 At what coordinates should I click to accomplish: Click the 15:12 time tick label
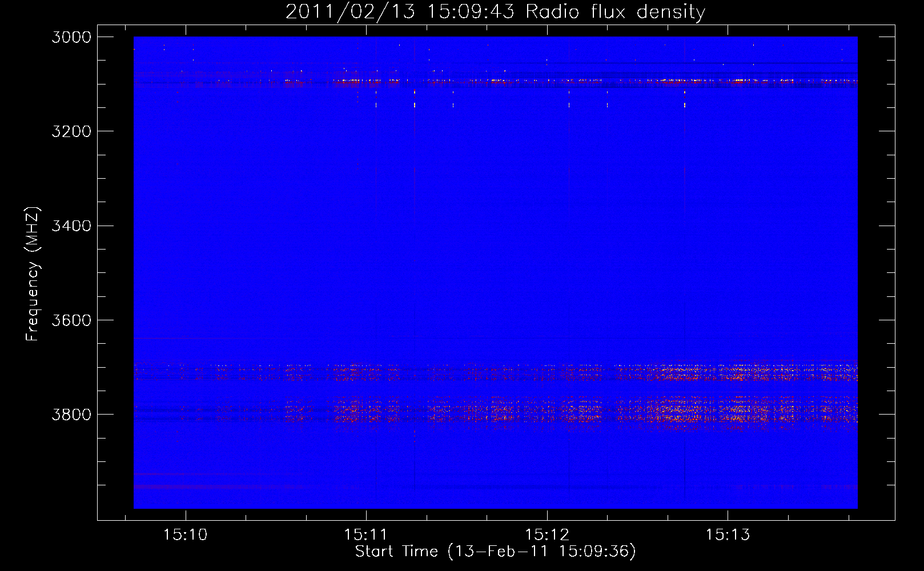[547, 535]
